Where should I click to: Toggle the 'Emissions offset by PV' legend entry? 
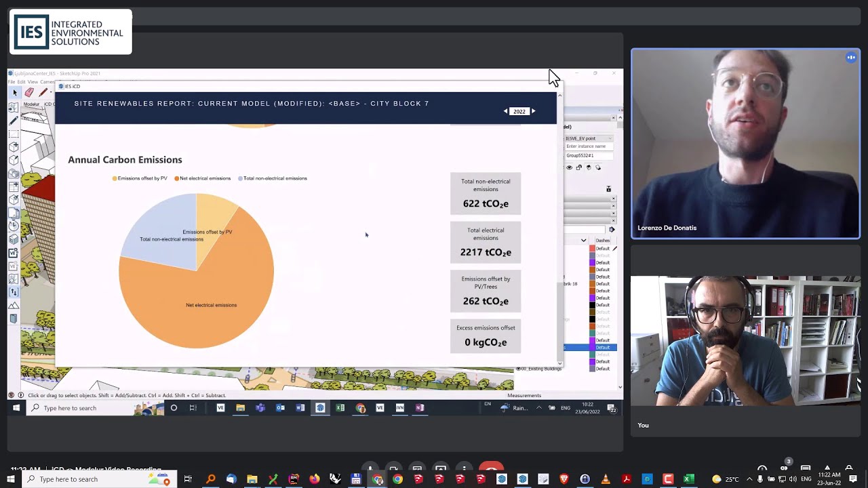(x=140, y=178)
